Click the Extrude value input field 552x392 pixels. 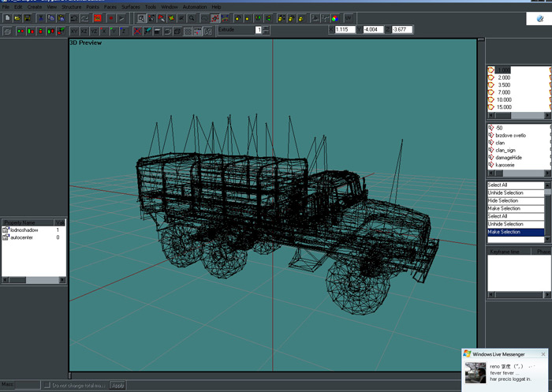coord(258,30)
